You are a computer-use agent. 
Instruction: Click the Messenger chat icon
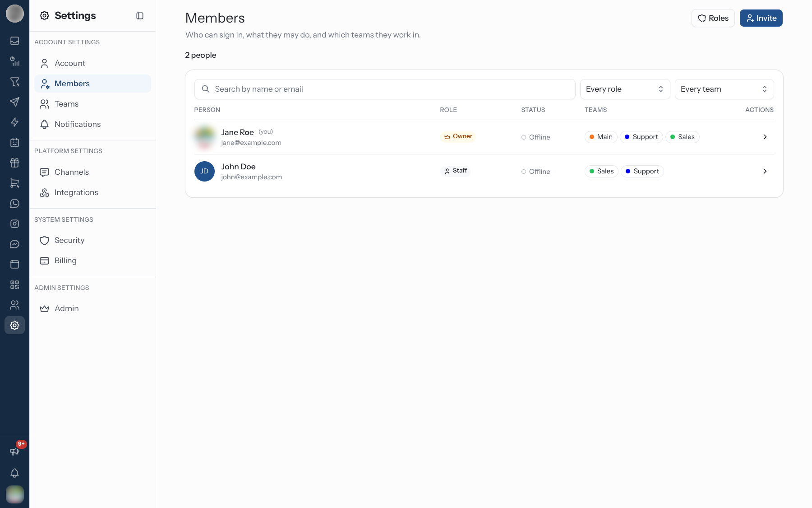pyautogui.click(x=14, y=244)
